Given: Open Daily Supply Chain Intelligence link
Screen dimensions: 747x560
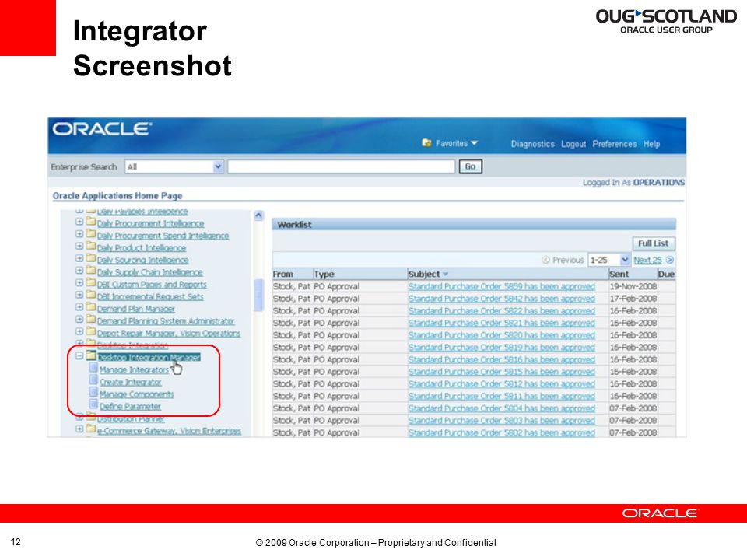Looking at the screenshot, I should [x=150, y=272].
